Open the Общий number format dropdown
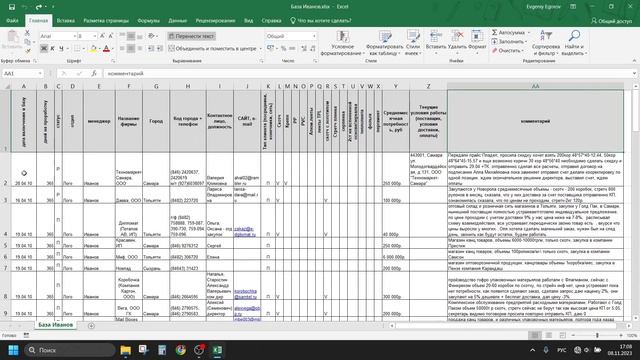 [x=314, y=36]
